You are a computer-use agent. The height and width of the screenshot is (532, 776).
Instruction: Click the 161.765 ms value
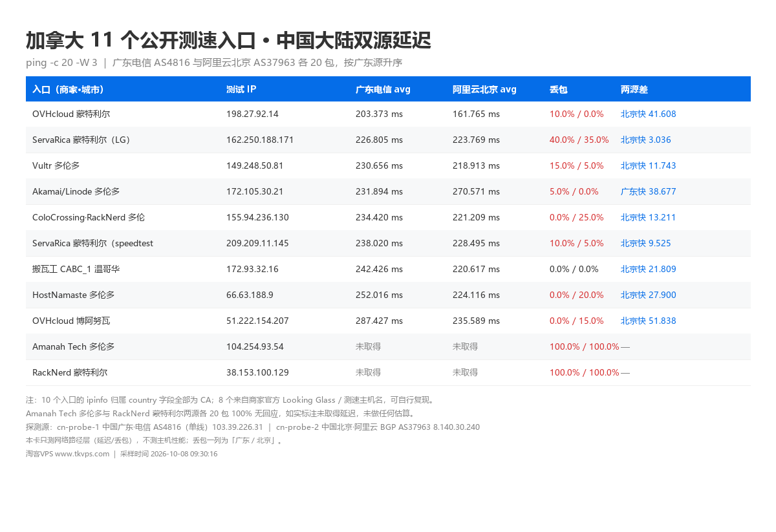[476, 114]
